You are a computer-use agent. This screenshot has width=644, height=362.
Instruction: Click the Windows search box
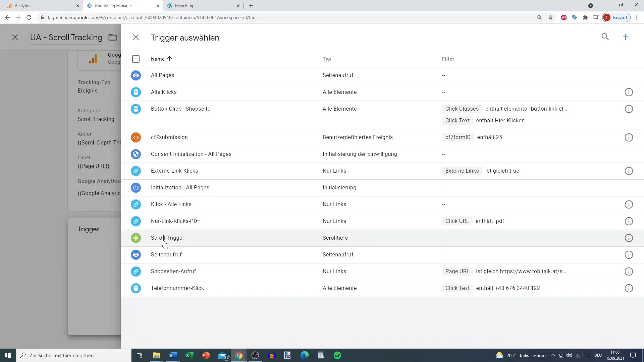(x=74, y=355)
